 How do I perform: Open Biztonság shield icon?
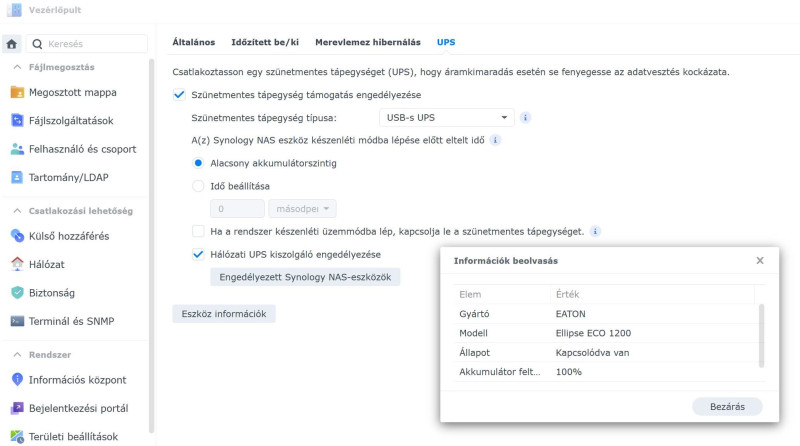tap(17, 292)
